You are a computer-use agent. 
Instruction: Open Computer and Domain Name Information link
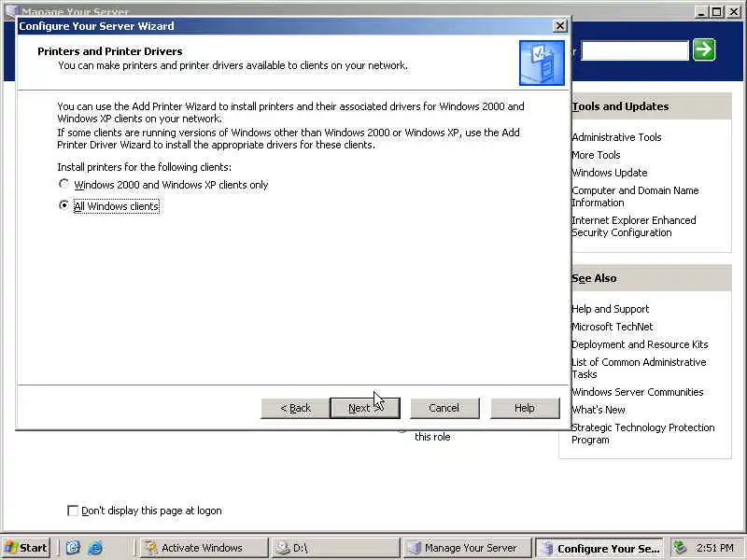[635, 196]
